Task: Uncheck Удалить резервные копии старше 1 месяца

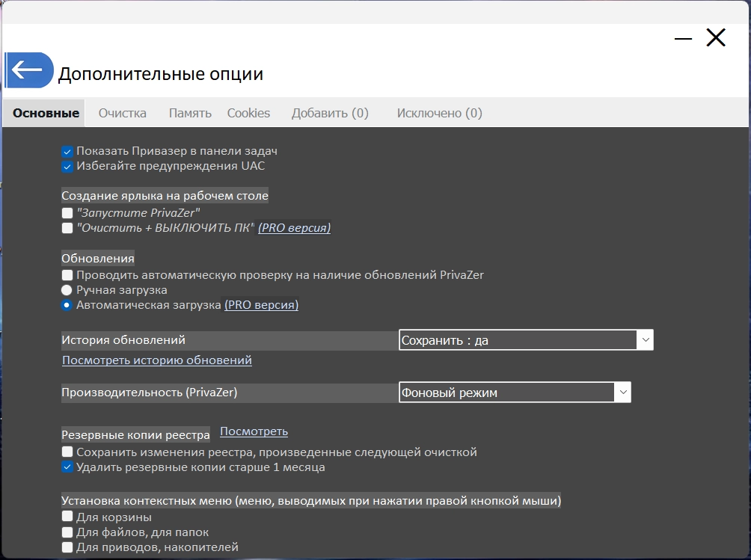Action: pyautogui.click(x=67, y=467)
